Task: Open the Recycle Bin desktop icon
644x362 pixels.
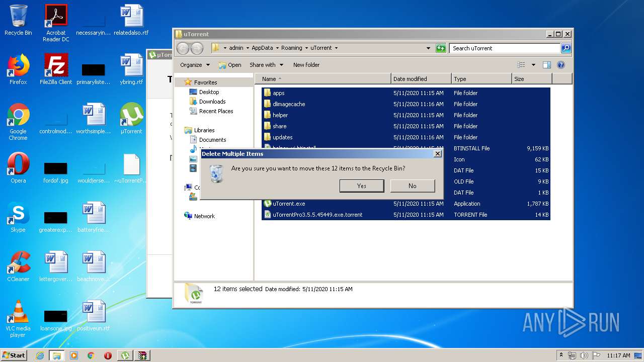Action: tap(18, 20)
